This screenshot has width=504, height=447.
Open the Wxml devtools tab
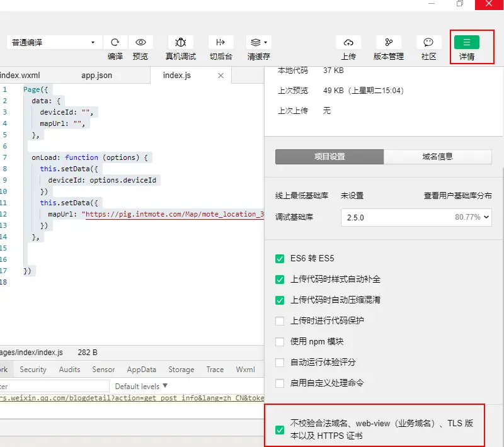pyautogui.click(x=245, y=370)
